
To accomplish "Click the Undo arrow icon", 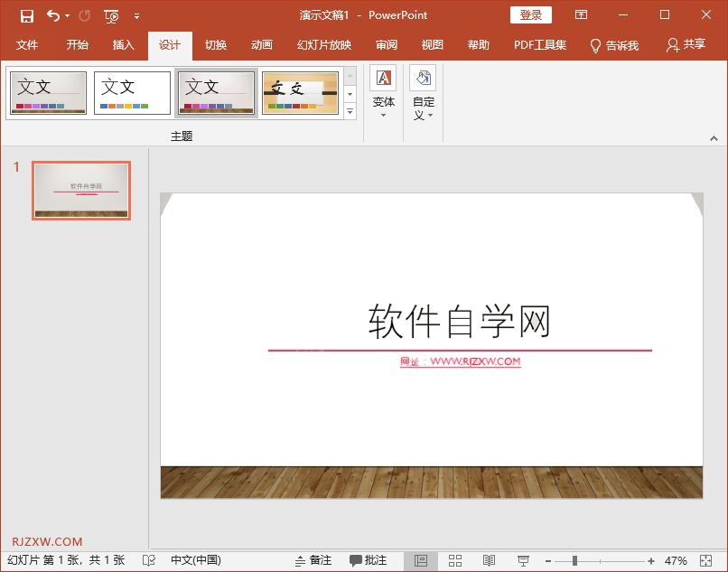I will point(53,15).
